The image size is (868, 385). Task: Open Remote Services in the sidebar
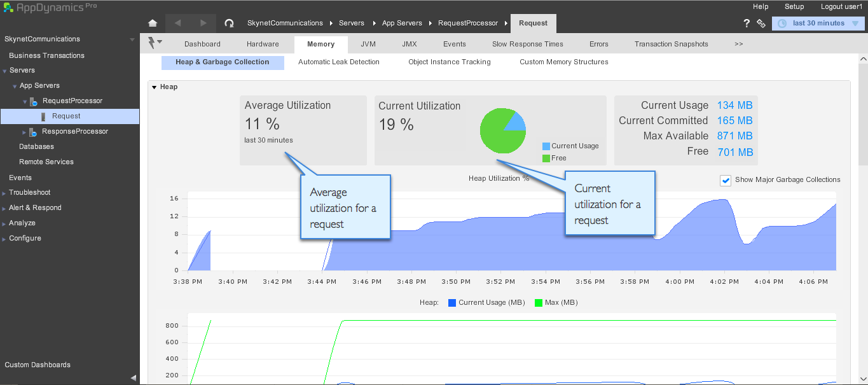(46, 162)
